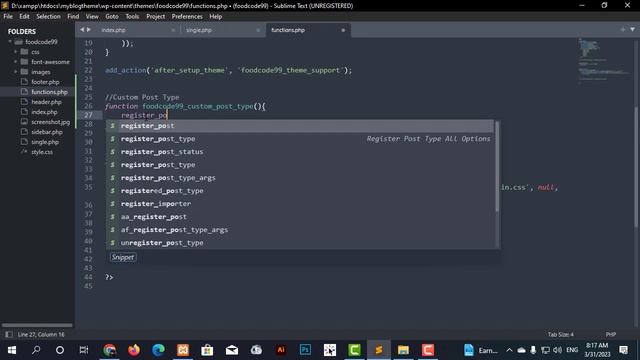
Task: Add a new tab with the plus icon
Action: pos(622,29)
